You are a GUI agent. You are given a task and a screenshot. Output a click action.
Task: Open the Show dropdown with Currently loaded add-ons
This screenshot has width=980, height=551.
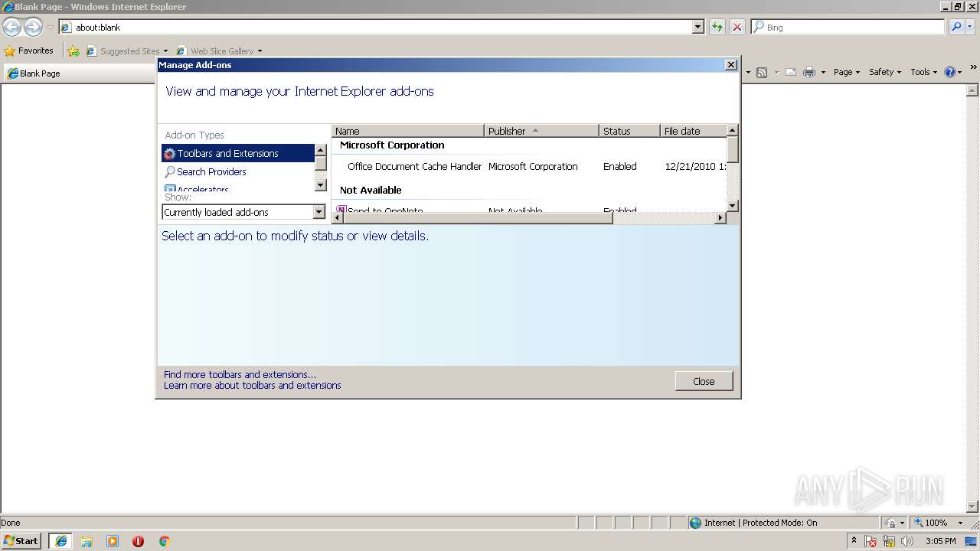coord(244,212)
